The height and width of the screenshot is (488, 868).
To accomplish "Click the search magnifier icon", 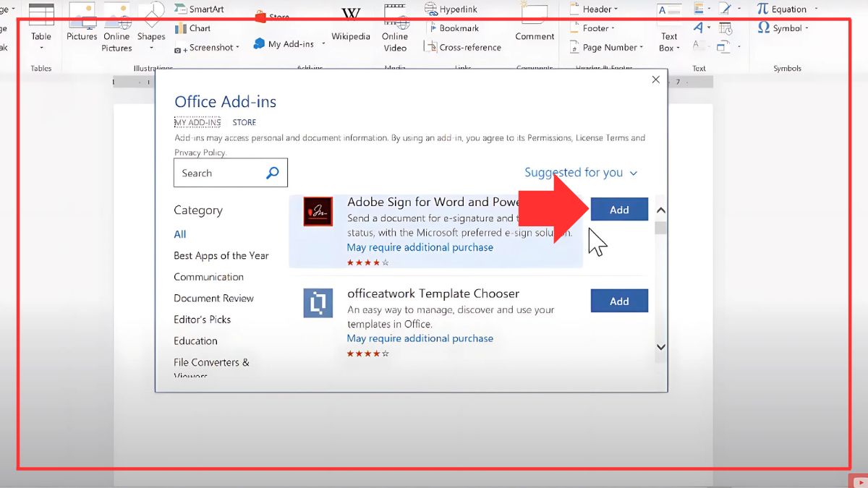I will (x=272, y=173).
